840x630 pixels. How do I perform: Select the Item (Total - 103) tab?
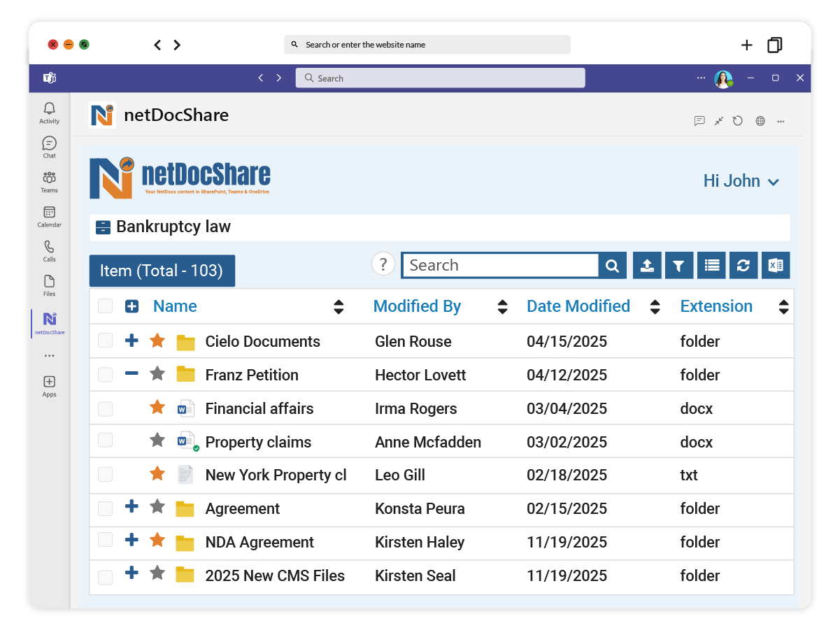162,271
